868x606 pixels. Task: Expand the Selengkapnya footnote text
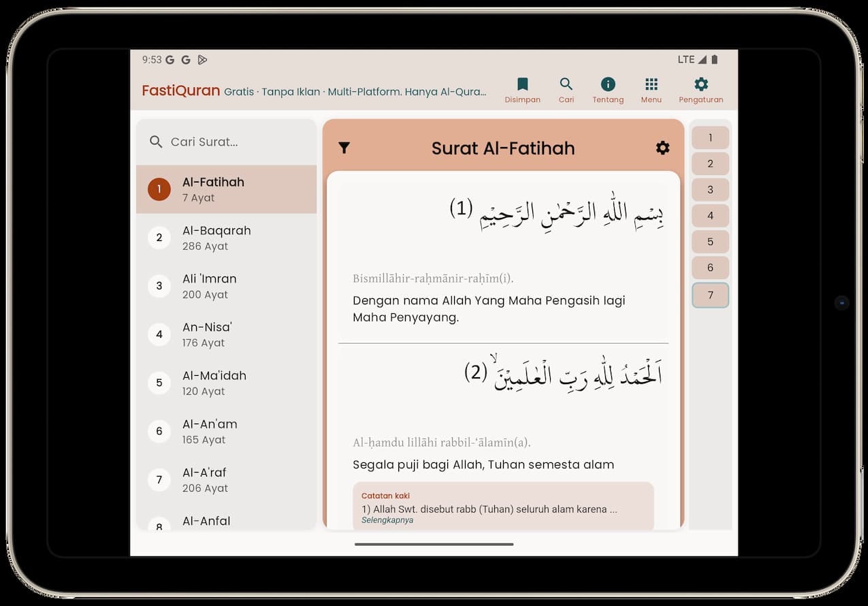click(387, 520)
